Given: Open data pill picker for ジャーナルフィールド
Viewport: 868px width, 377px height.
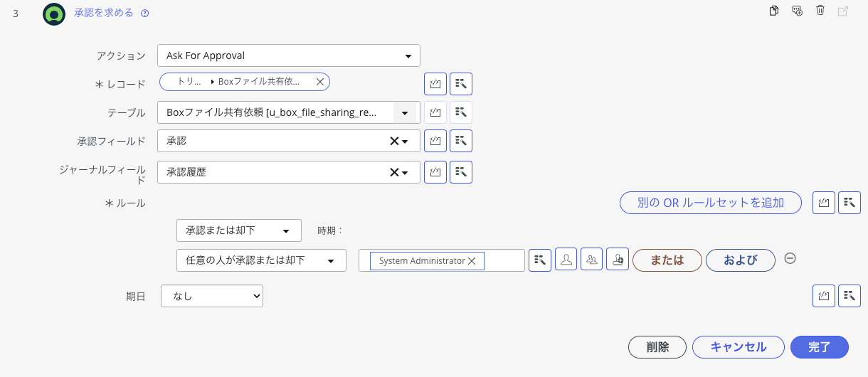Looking at the screenshot, I should 461,171.
